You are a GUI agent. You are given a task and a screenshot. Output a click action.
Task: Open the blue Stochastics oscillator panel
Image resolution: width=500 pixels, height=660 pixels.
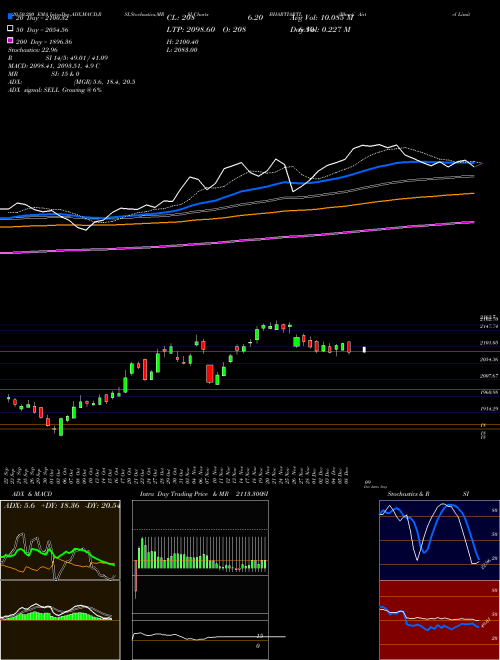point(439,540)
